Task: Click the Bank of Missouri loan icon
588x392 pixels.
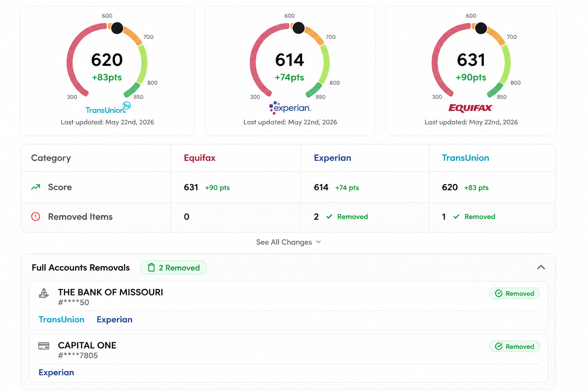Action: (44, 293)
